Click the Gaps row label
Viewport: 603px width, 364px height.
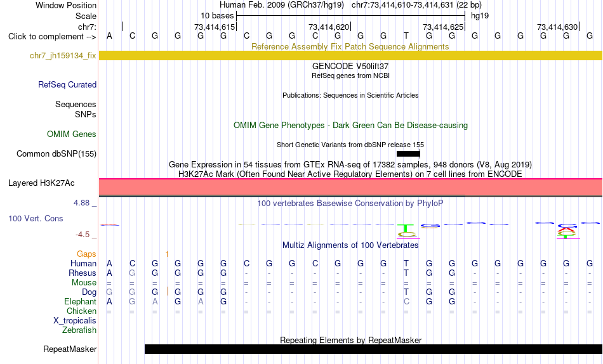(86, 254)
